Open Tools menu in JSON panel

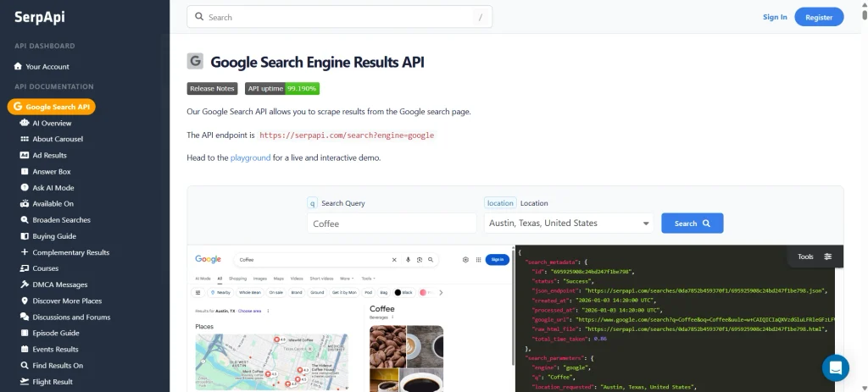click(815, 257)
